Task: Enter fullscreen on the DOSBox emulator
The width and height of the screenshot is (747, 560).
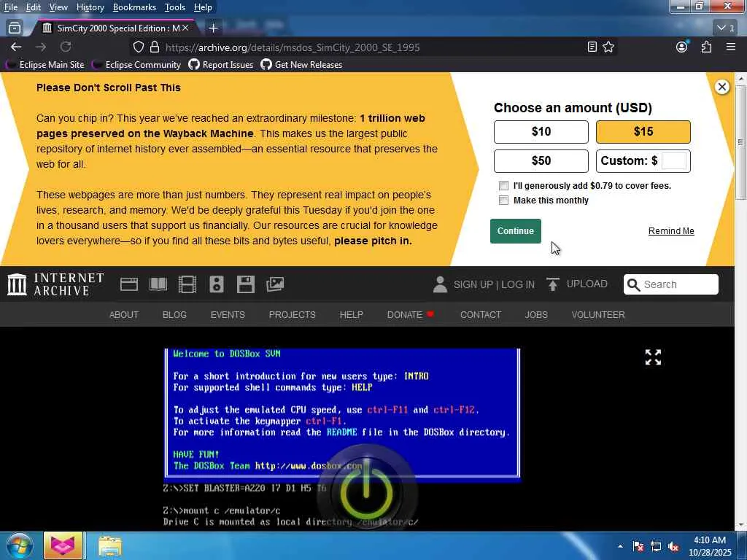Action: tap(653, 357)
